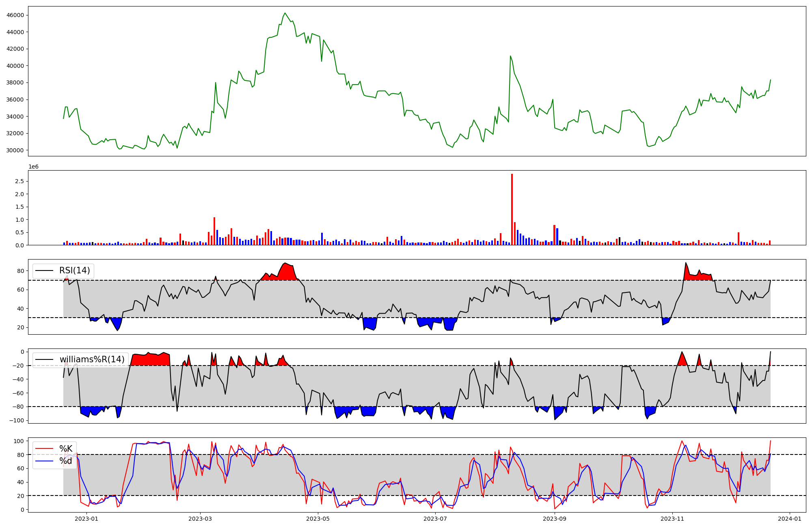Click the 2023-01 x-axis tick label
This screenshot has height=528, width=812.
click(x=86, y=519)
